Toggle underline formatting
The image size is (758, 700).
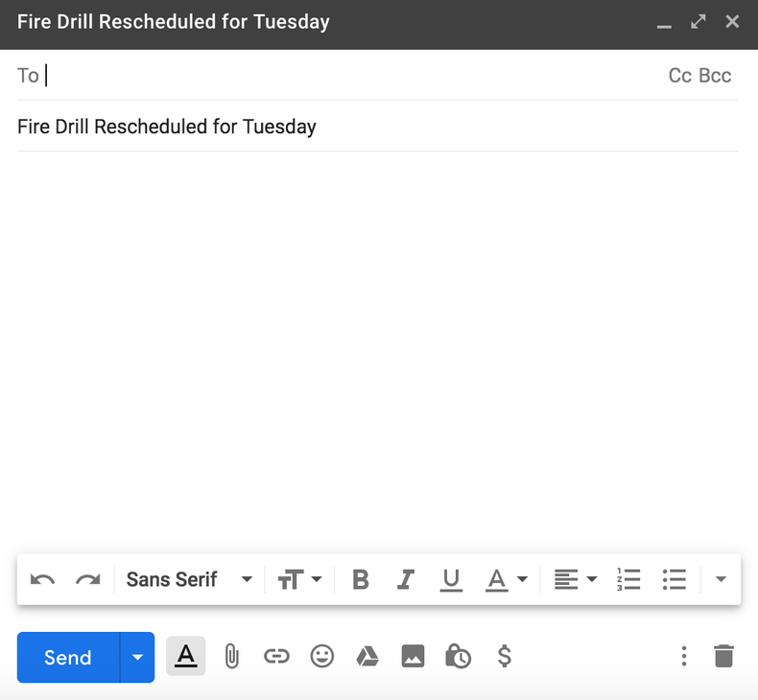tap(451, 579)
